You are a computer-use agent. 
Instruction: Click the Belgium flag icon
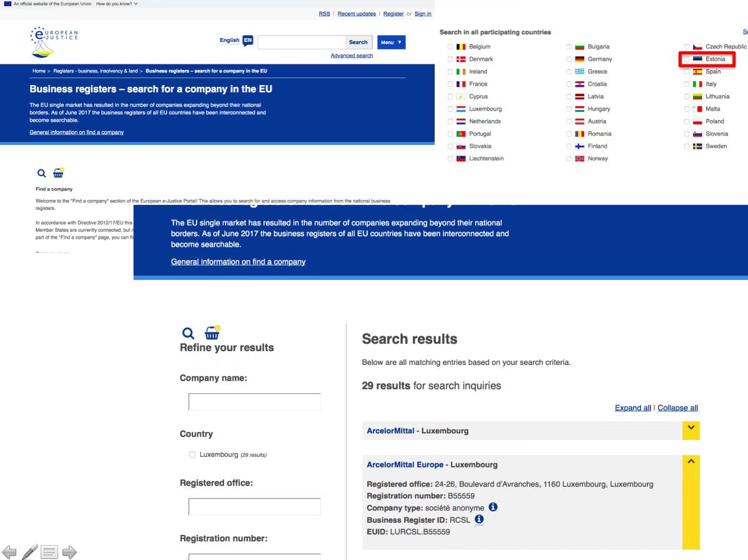point(461,47)
